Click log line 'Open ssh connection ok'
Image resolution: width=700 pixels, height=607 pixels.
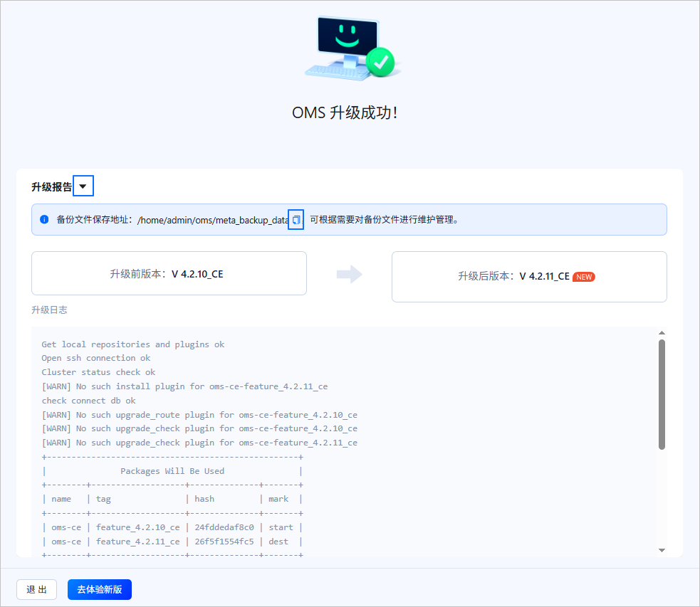[x=96, y=358]
